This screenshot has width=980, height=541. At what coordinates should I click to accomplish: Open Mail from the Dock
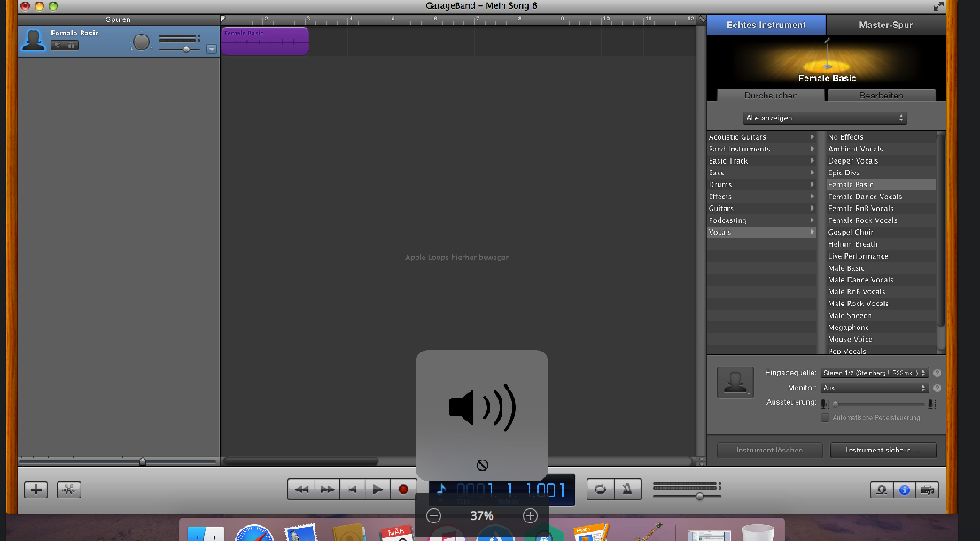coord(300,533)
